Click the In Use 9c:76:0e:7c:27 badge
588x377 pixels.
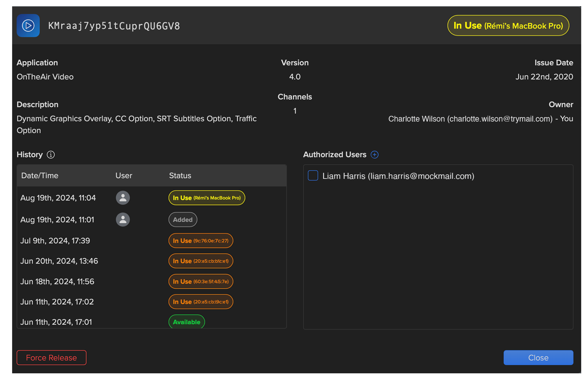pos(201,241)
